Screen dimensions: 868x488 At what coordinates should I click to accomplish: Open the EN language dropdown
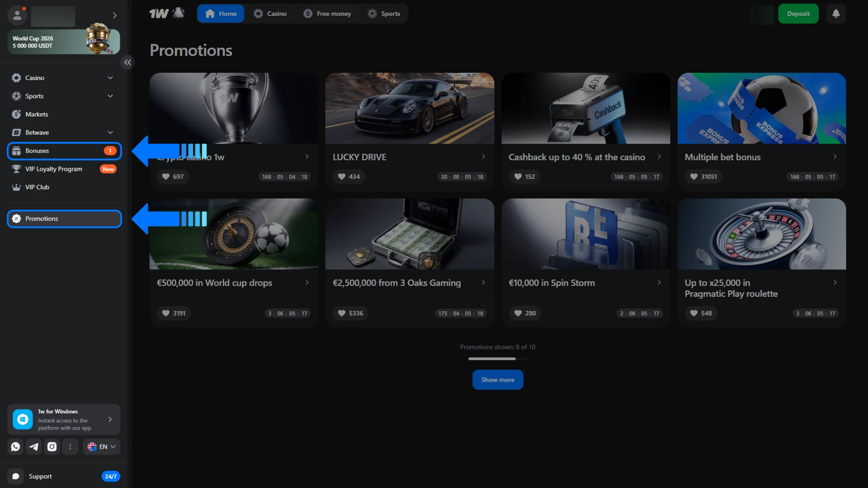pos(101,447)
